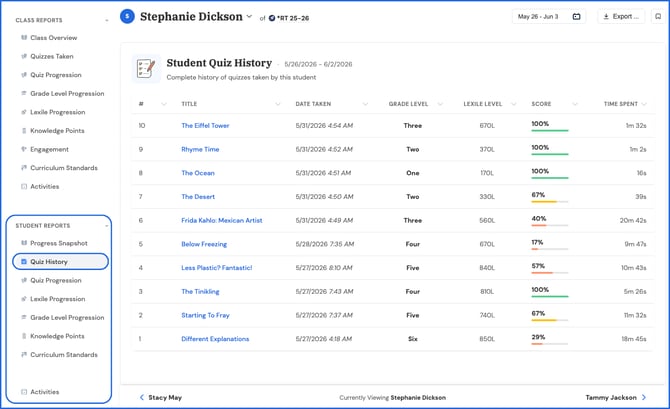
Task: Open The Ocean quiz link
Action: pyautogui.click(x=198, y=173)
